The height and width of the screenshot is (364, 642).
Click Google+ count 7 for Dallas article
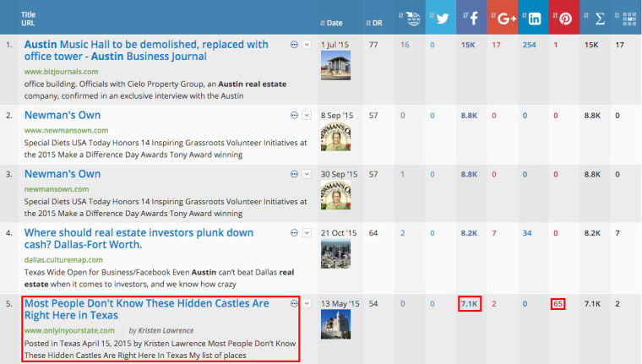point(494,233)
